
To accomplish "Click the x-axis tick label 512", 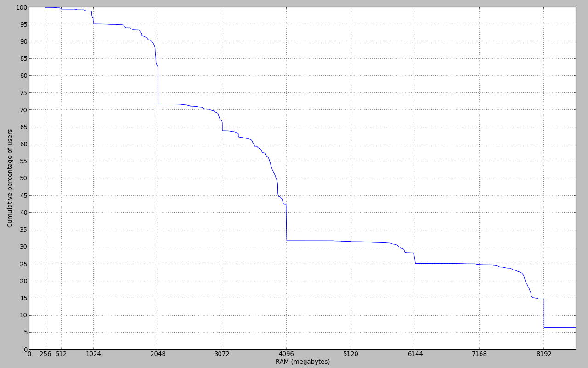I will click(61, 354).
